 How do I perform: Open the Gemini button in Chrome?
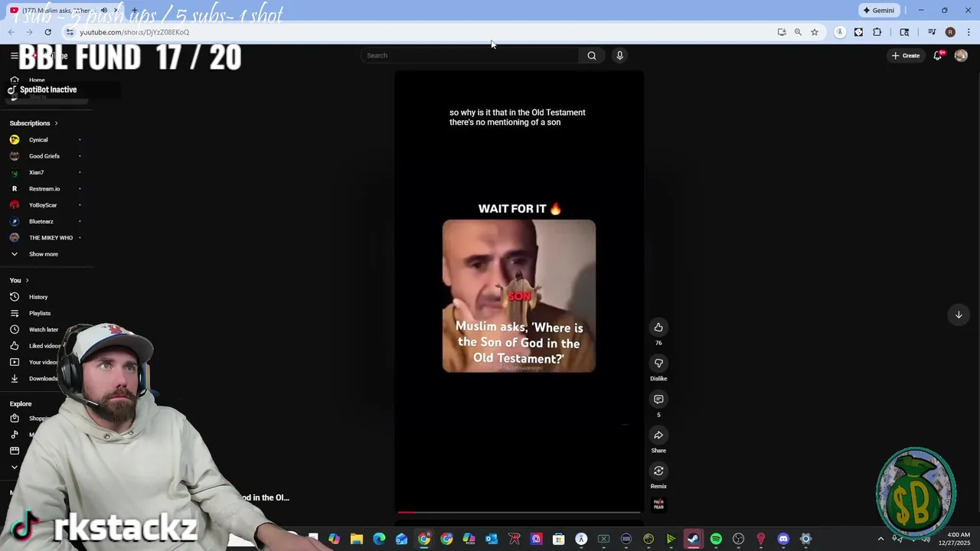click(x=879, y=10)
